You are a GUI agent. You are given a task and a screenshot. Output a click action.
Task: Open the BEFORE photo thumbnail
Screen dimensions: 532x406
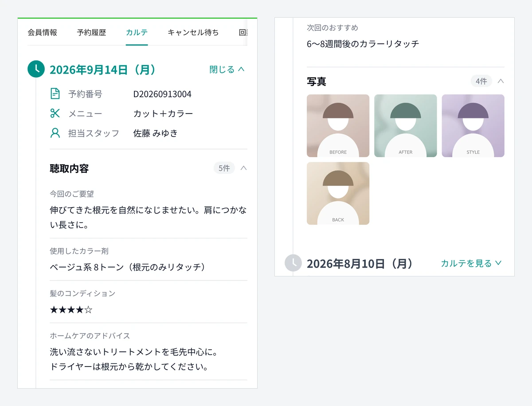pyautogui.click(x=338, y=126)
